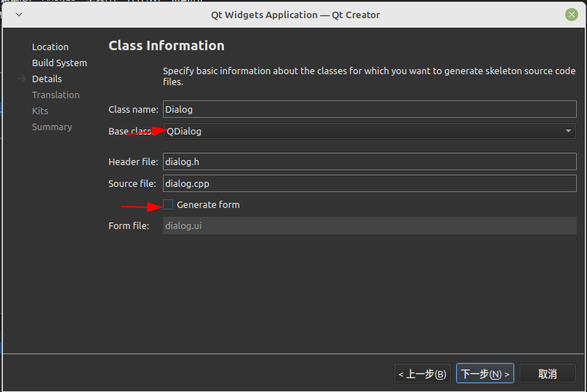
Task: Open the window menu chevron in title bar
Action: [18, 15]
